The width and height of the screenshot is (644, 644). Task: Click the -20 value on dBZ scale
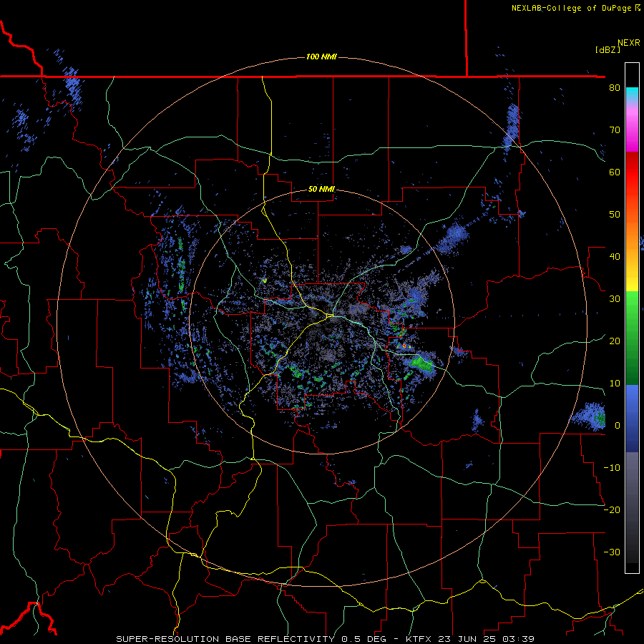[x=612, y=509]
